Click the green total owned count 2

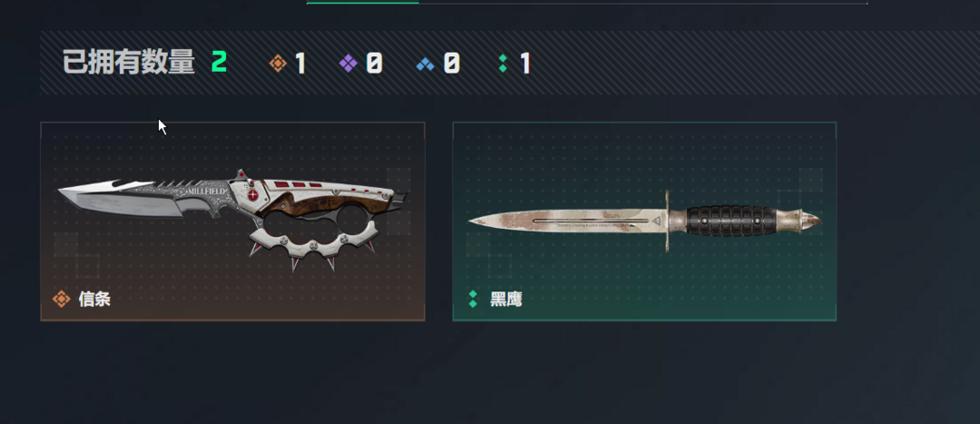tap(219, 63)
